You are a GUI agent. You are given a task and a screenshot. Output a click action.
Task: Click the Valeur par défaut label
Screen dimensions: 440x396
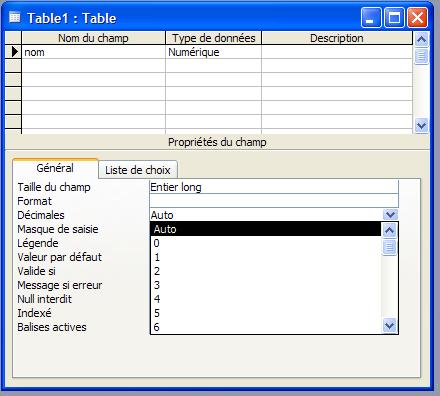[59, 257]
